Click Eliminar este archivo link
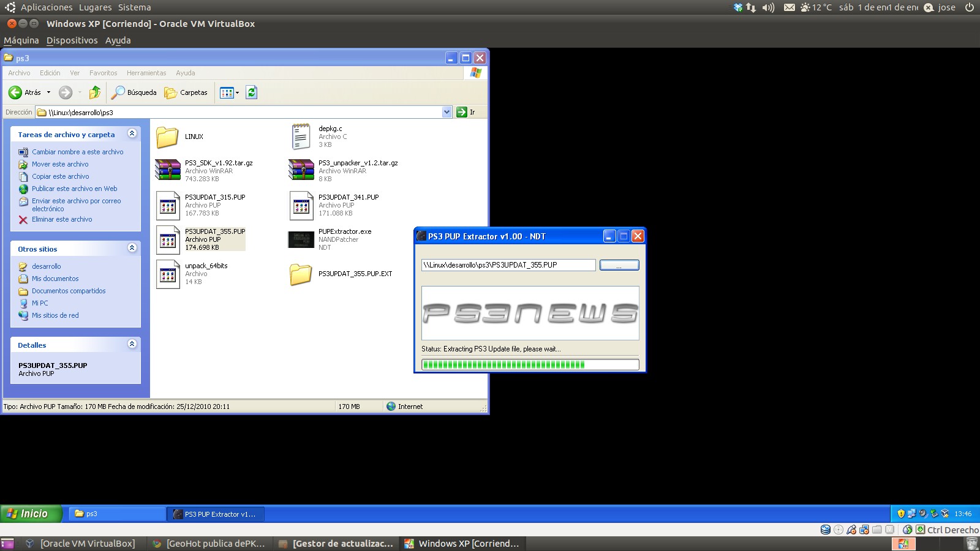The height and width of the screenshot is (551, 980). 62,219
